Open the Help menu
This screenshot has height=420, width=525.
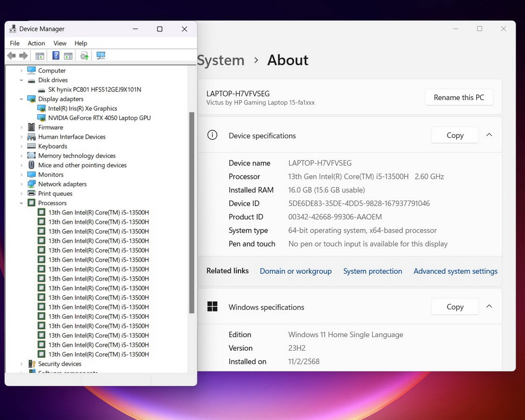pos(81,43)
